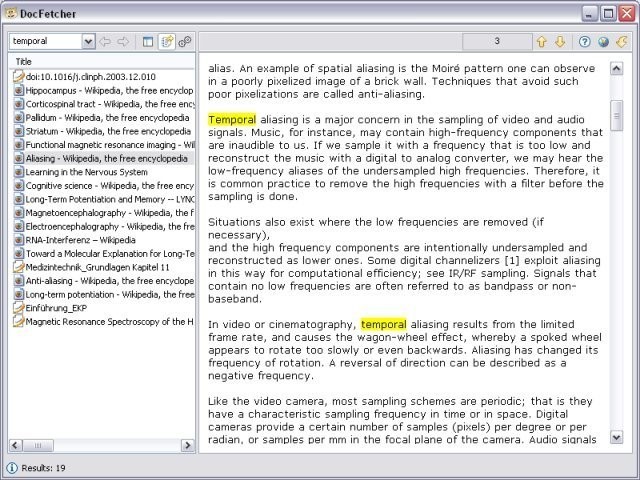The width and height of the screenshot is (640, 480).
Task: Jump to next highlighted occurrence
Action: tap(560, 42)
